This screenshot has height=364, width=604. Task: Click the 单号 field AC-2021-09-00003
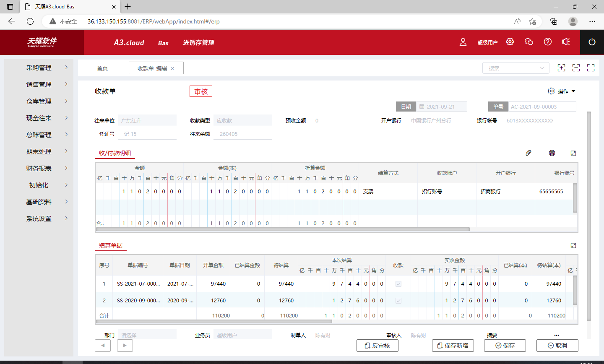[x=542, y=107]
